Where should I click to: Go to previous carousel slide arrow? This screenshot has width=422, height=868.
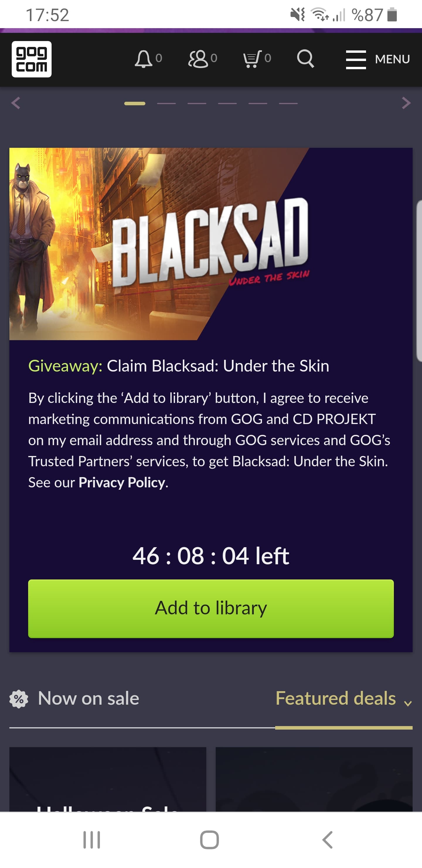[x=16, y=103]
